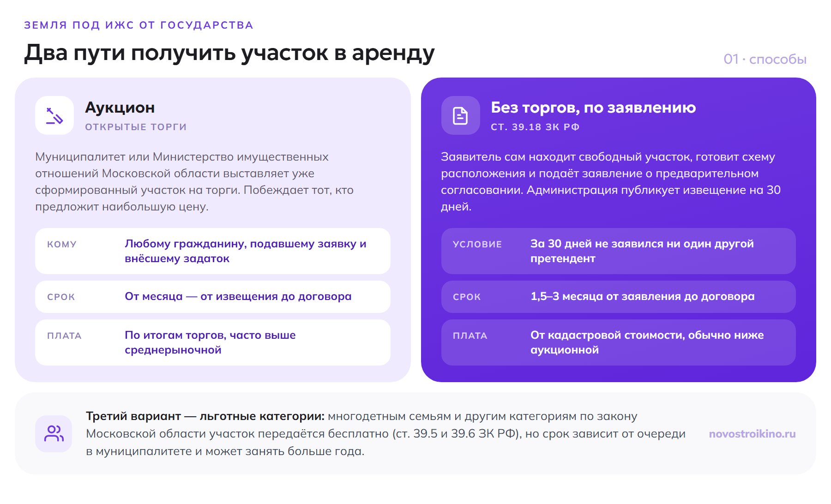Click value Любому гражданину, подавшему заявку
The image size is (831, 504).
[246, 251]
